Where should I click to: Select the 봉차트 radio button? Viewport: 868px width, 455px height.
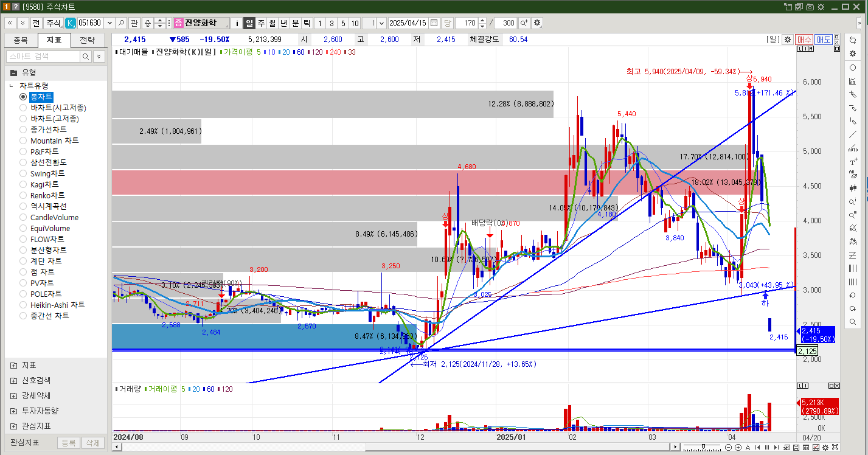click(x=23, y=97)
